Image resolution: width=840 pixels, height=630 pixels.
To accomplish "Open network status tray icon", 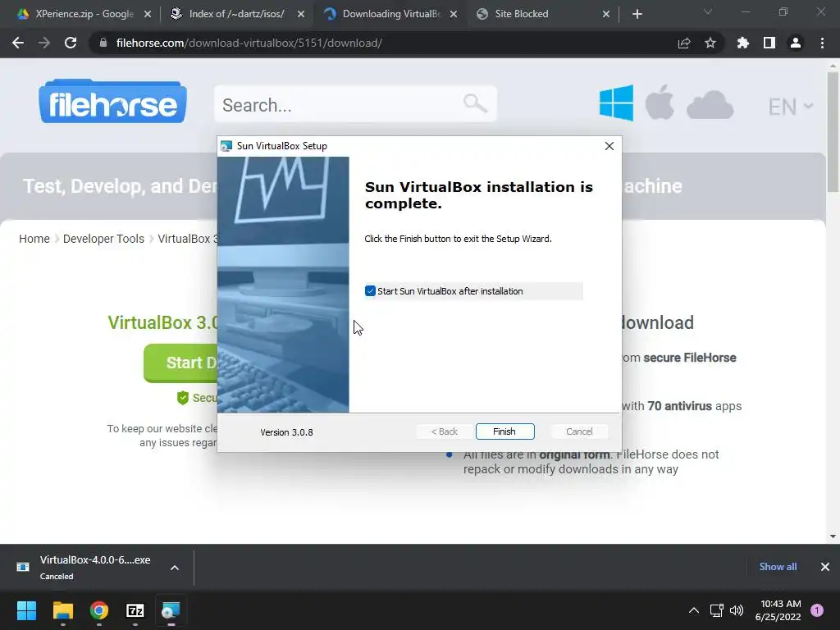I will coord(716,610).
